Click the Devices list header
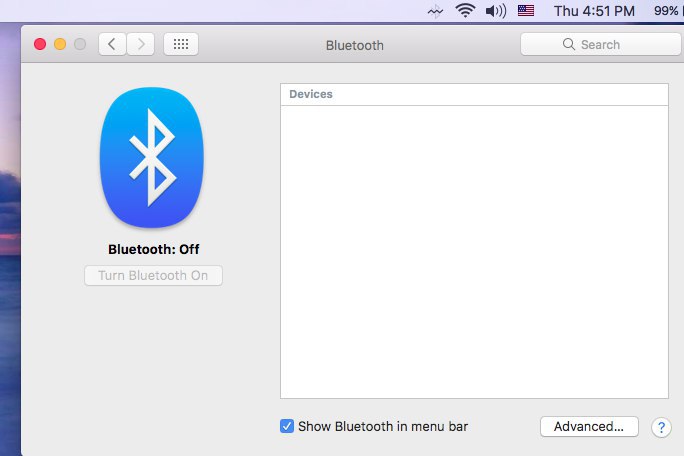 click(474, 94)
